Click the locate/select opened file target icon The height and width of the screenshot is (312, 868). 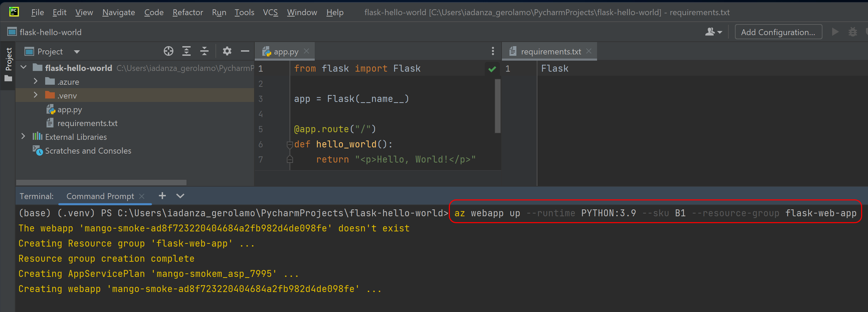(x=168, y=51)
